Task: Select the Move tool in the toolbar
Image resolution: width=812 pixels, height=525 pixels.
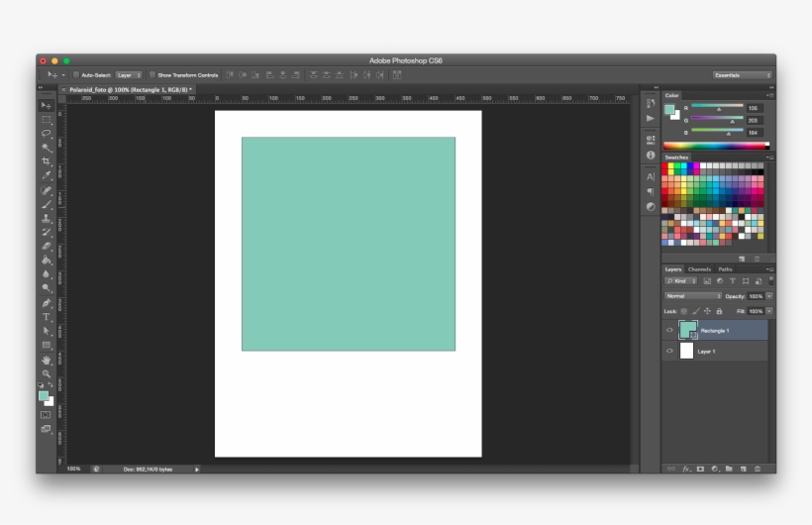Action: pos(47,105)
